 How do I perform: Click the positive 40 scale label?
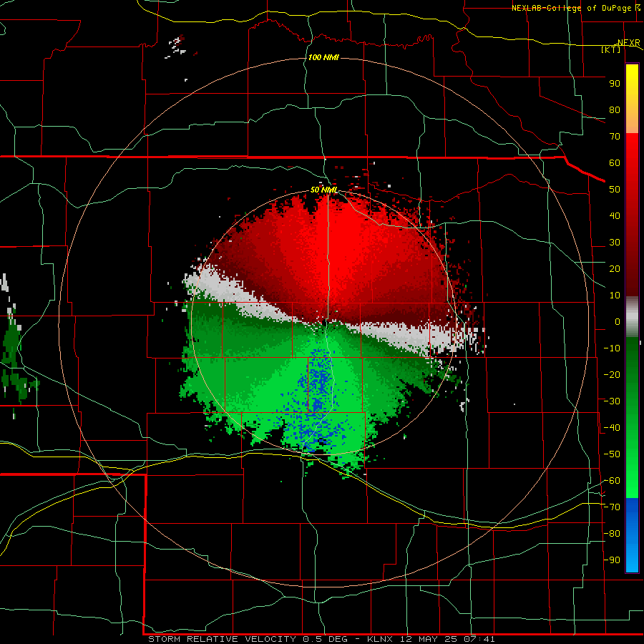coord(615,216)
